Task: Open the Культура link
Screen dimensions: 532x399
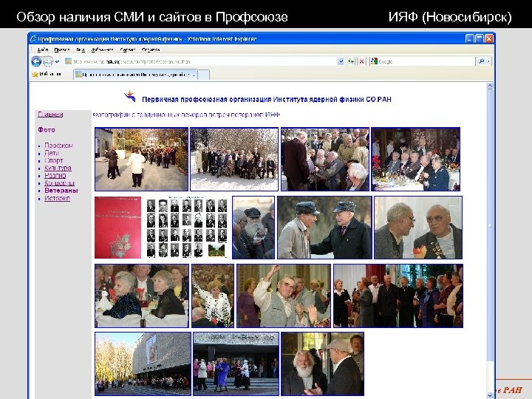Action: pyautogui.click(x=58, y=168)
